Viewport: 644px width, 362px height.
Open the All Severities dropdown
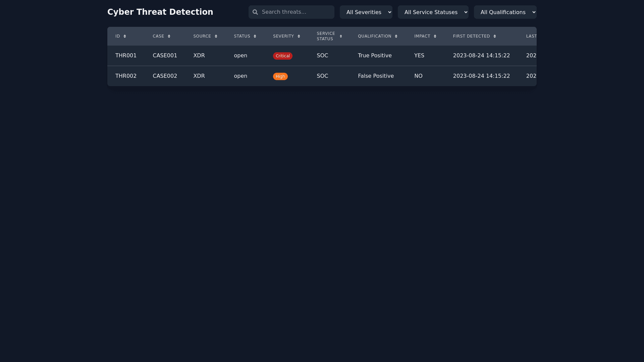366,12
